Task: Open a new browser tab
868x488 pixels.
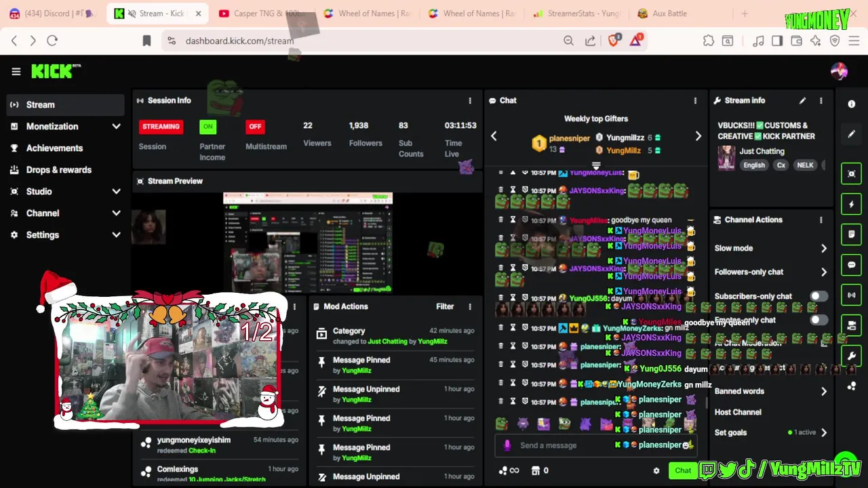Action: coord(745,14)
